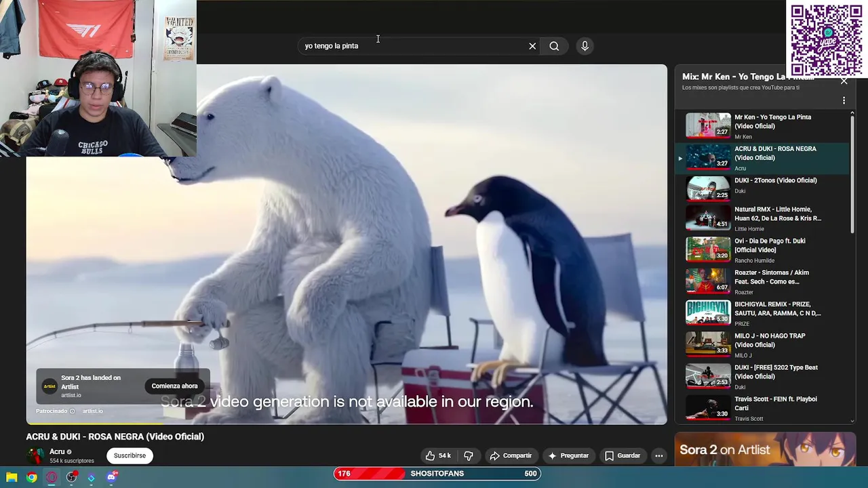This screenshot has width=868, height=488.
Task: Click the magnifying glass search icon
Action: tap(554, 46)
